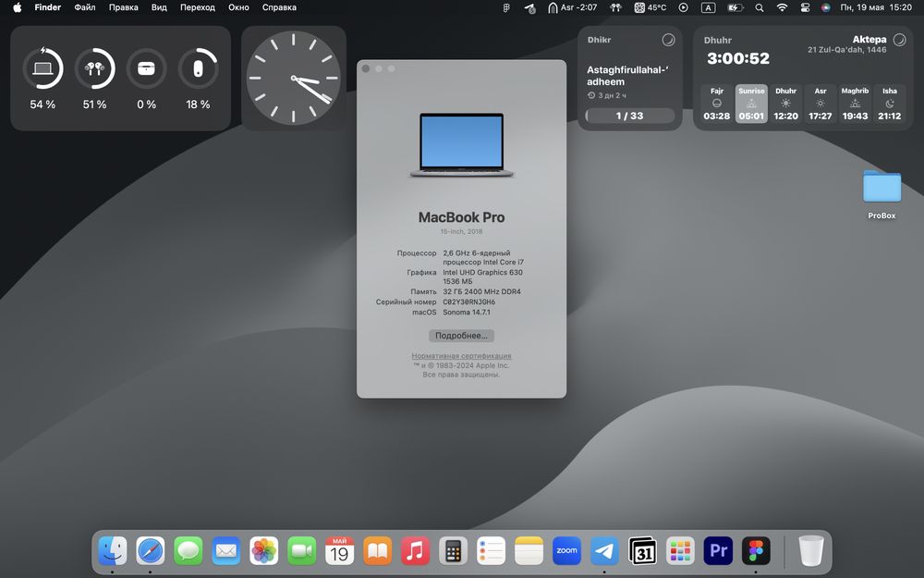
Task: Select the Isha 21:12 prayer time
Action: pos(889,104)
